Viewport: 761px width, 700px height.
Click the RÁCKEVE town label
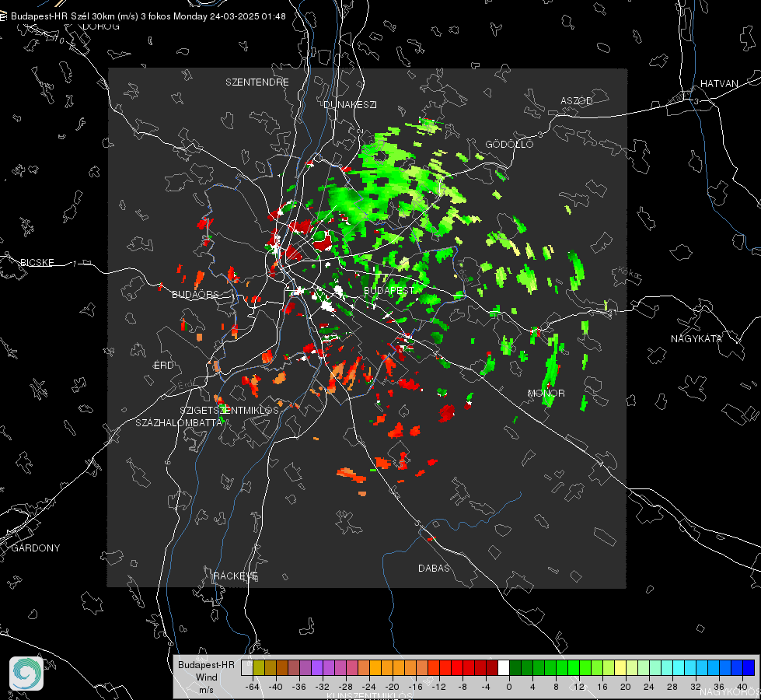236,576
